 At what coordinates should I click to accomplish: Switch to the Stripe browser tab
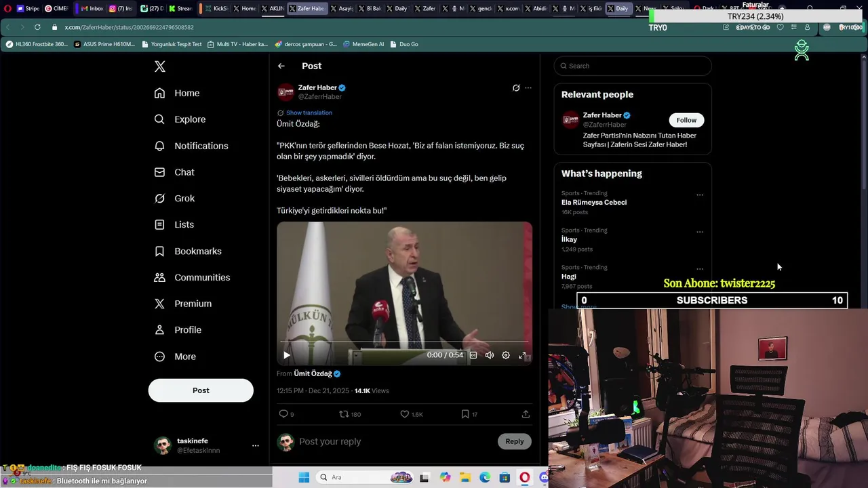pyautogui.click(x=28, y=9)
